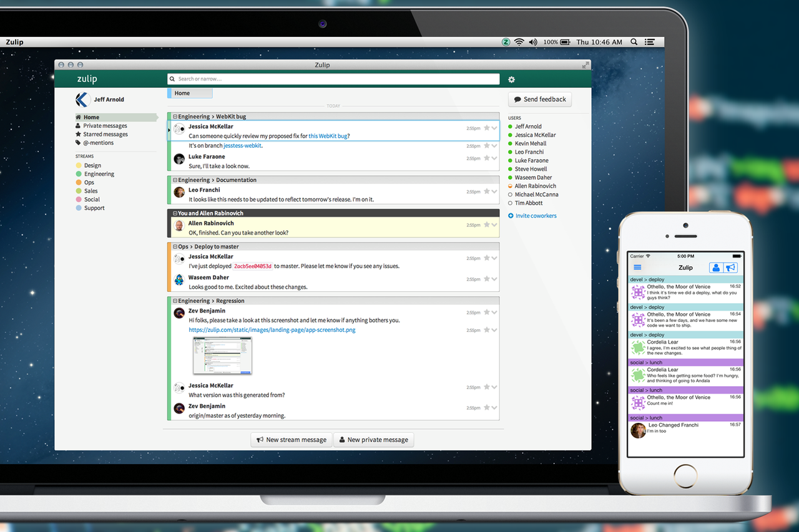This screenshot has width=799, height=532.
Task: Open the Wi-Fi status menu
Action: click(x=519, y=42)
